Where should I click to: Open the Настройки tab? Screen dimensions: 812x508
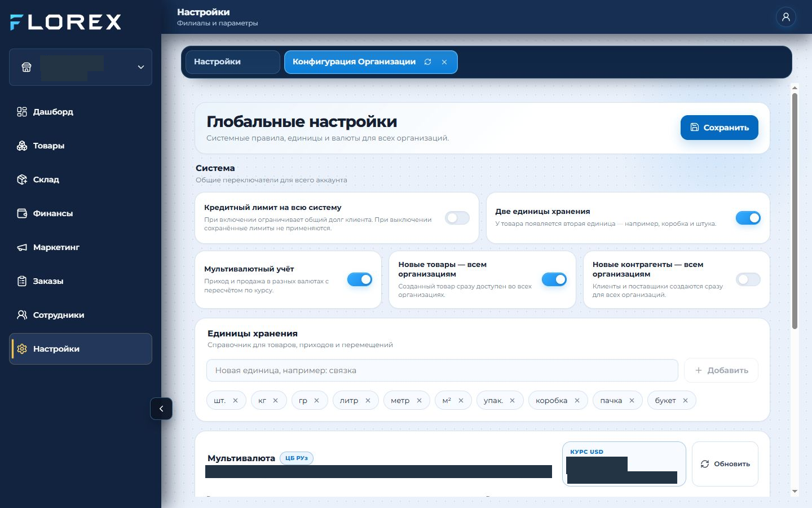point(232,62)
